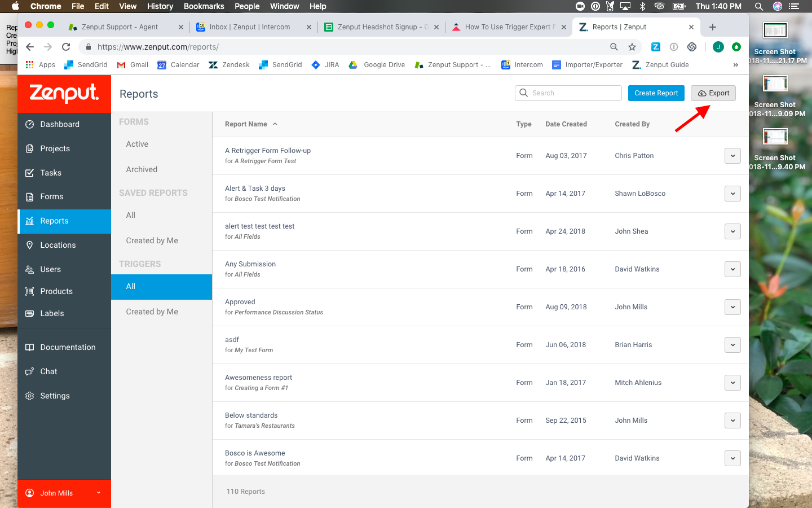The height and width of the screenshot is (508, 812).
Task: Expand actions for Any Submission row
Action: coord(732,269)
